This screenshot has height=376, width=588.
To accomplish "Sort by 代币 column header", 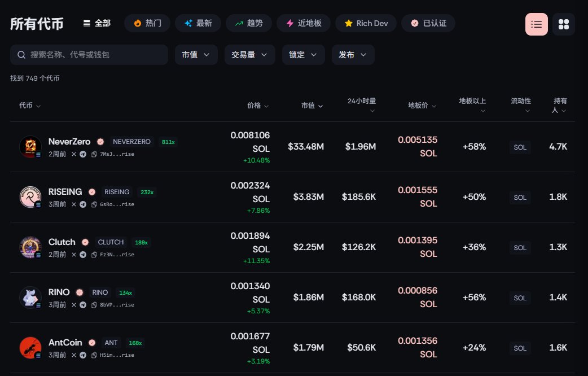I will (x=30, y=106).
